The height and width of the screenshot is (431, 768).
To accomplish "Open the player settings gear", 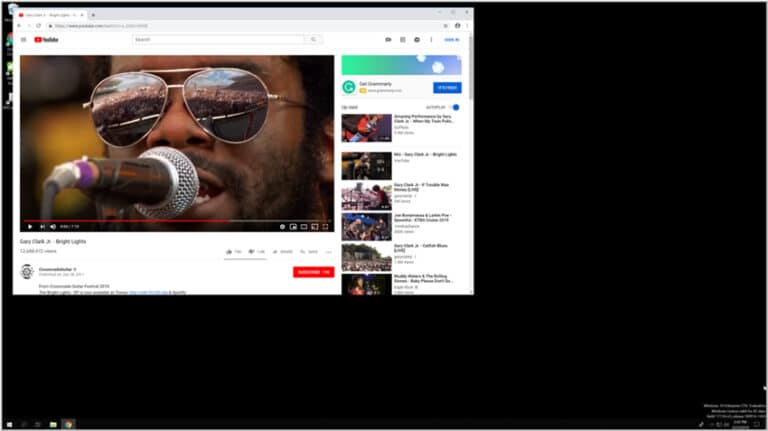I will click(282, 227).
